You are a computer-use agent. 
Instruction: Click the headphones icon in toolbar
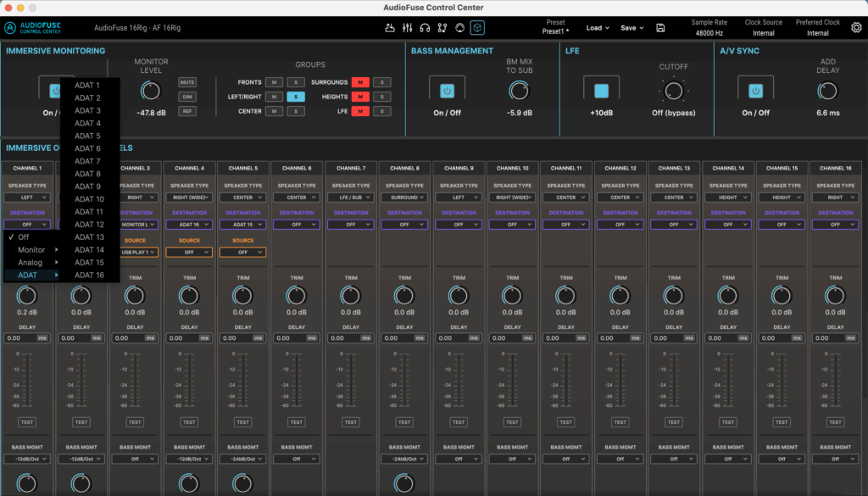point(425,28)
